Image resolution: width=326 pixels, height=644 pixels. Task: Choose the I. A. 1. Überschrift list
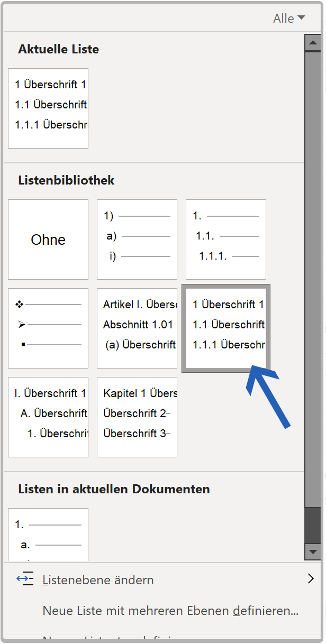click(48, 417)
